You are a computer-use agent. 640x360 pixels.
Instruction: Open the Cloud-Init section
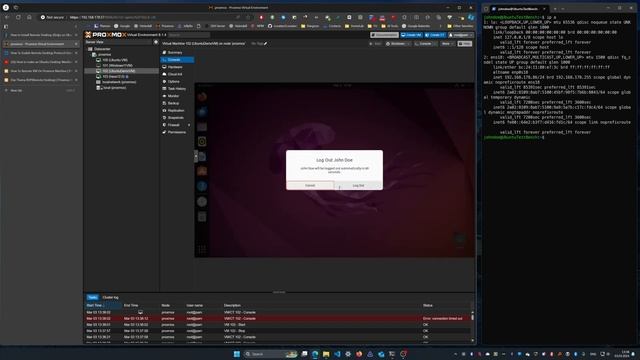(x=177, y=74)
